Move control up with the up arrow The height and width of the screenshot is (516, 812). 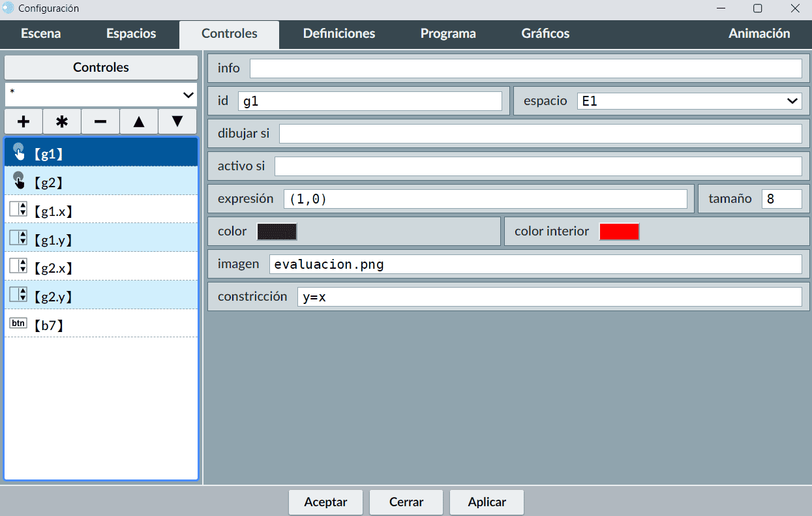click(x=139, y=122)
